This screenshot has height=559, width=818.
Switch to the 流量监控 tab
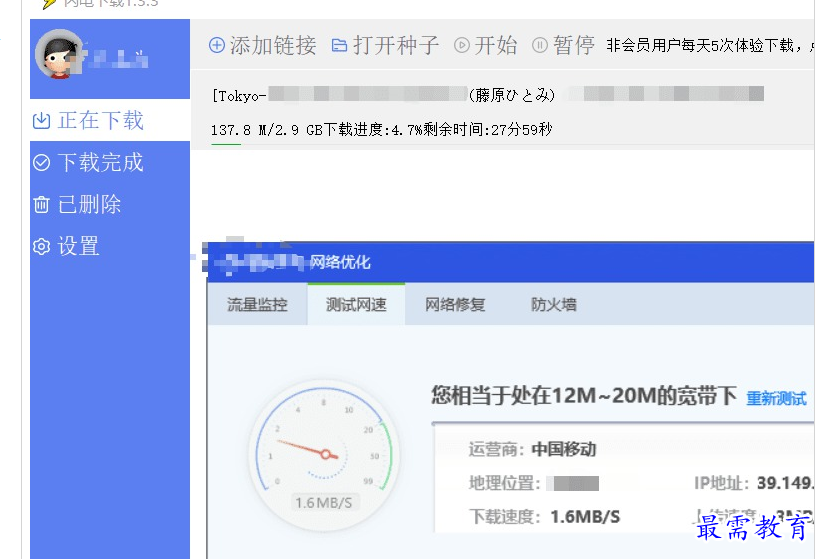[257, 305]
